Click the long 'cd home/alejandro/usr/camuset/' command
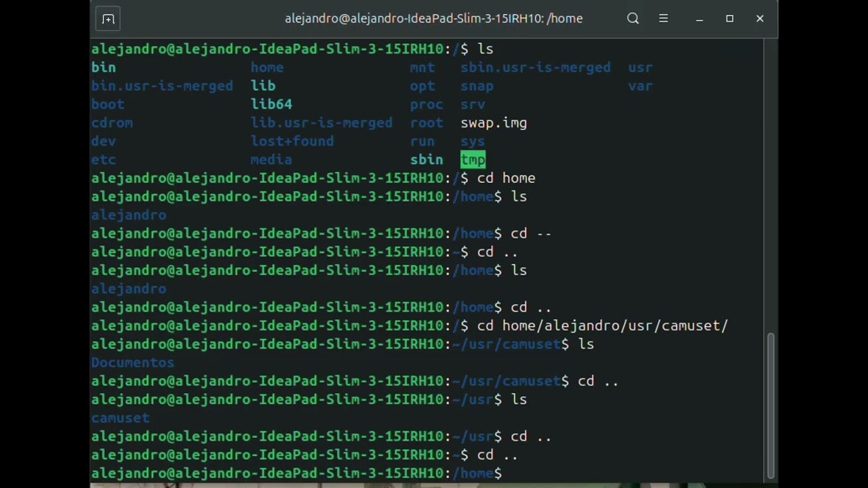This screenshot has width=868, height=488. 602,325
